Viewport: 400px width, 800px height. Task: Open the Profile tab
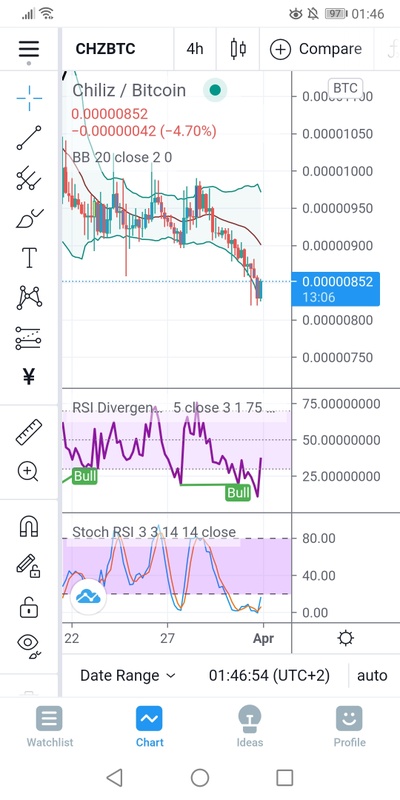pos(349,727)
